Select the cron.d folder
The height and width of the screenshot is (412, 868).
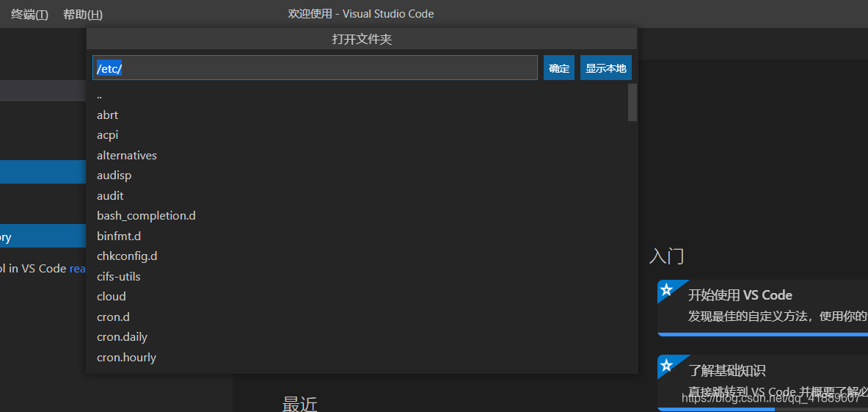coord(361,317)
